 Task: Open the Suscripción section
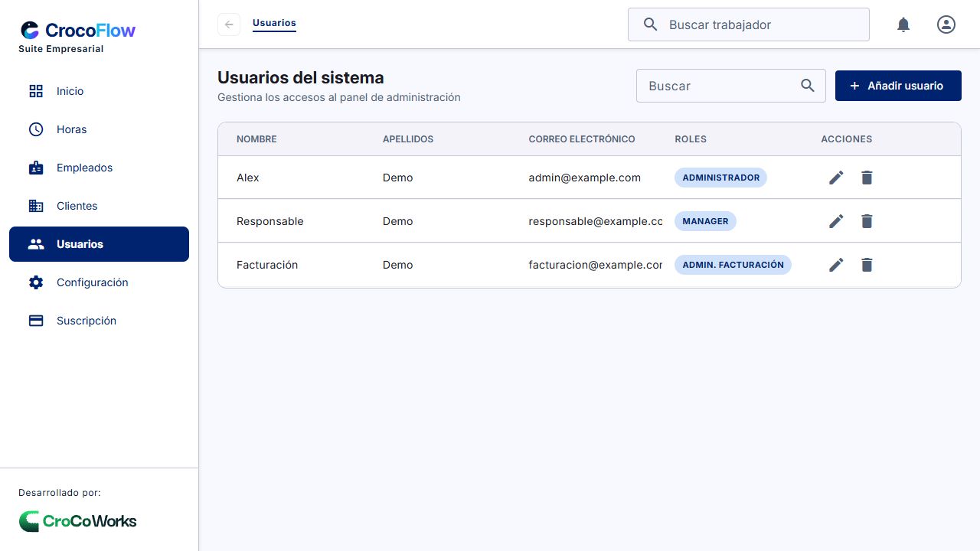pyautogui.click(x=99, y=321)
